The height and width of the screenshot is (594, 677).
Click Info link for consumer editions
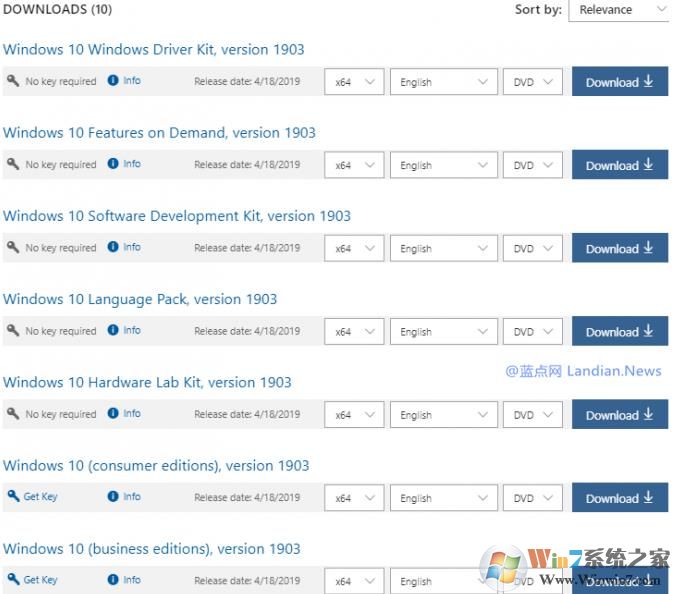[x=132, y=497]
